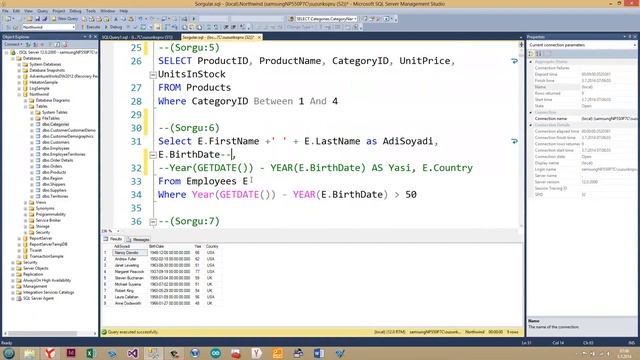Click the SSMS taskbar icon
Image resolution: width=640 pixels, height=360 pixels.
(153, 353)
